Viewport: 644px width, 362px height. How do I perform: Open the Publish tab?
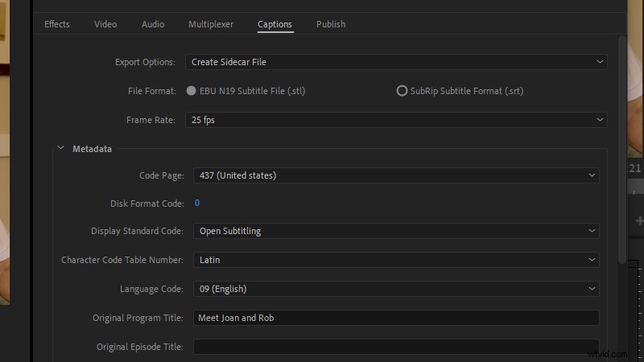coord(331,24)
